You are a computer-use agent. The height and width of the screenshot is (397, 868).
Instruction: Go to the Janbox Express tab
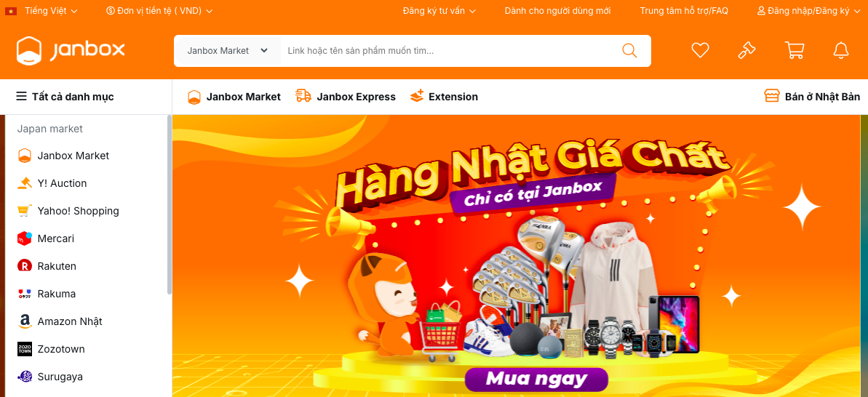point(346,97)
